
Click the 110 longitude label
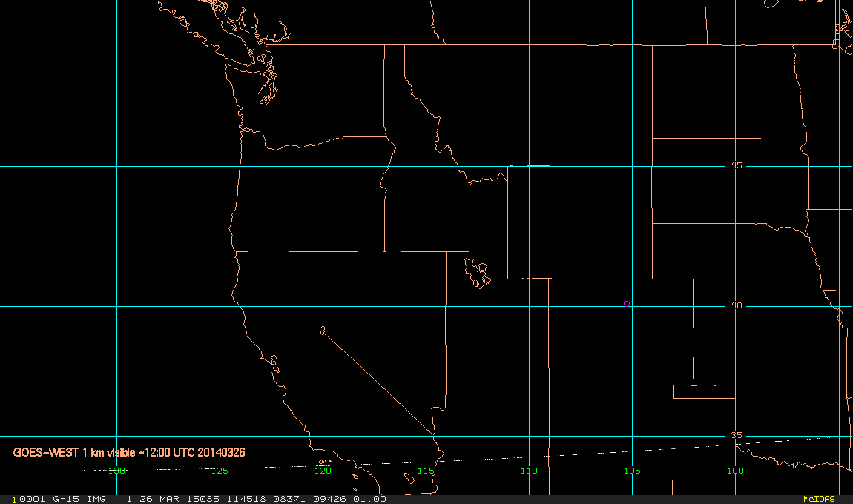tap(529, 471)
